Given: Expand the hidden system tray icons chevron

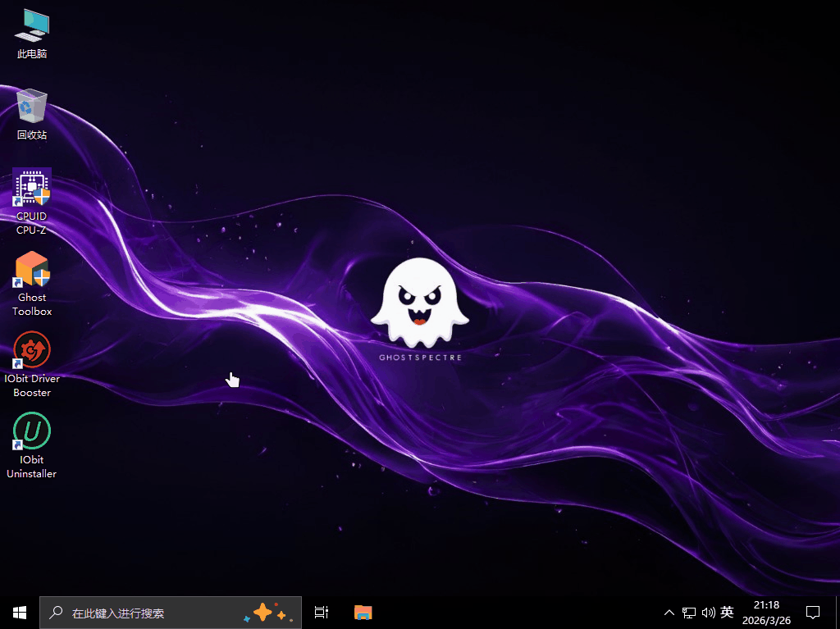Looking at the screenshot, I should pos(669,613).
